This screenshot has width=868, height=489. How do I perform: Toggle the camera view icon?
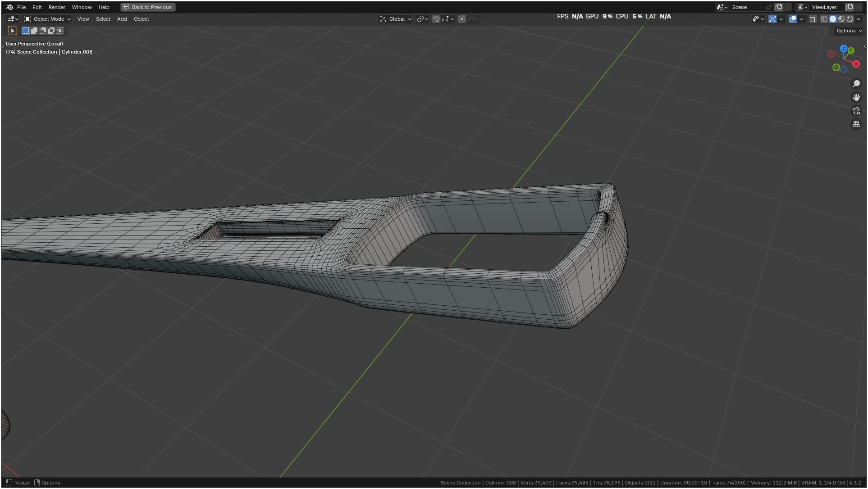[x=856, y=111]
